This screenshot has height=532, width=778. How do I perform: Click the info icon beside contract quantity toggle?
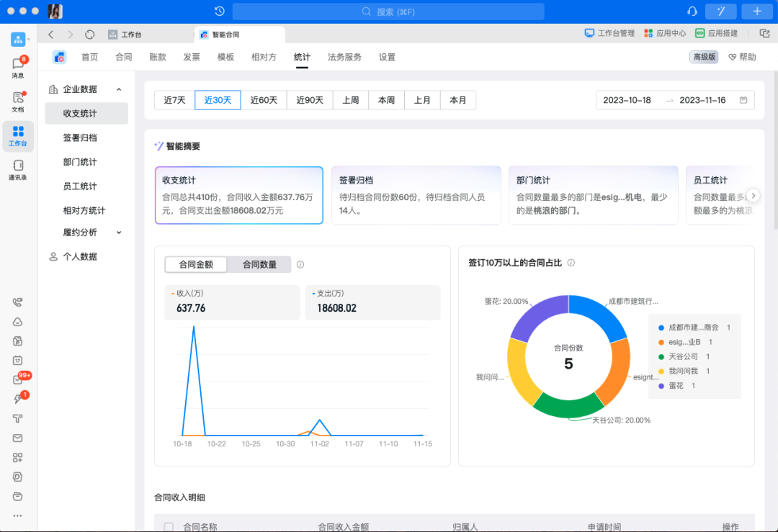pyautogui.click(x=300, y=264)
